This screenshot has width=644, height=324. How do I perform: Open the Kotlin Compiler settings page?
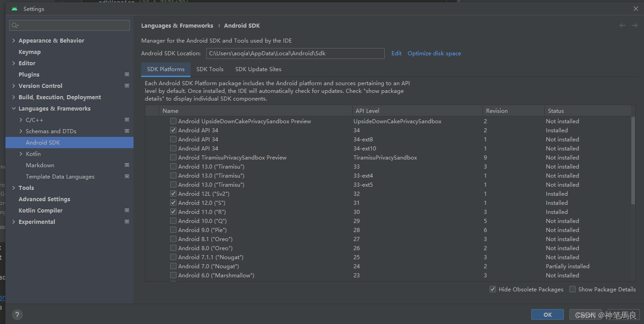coord(40,210)
